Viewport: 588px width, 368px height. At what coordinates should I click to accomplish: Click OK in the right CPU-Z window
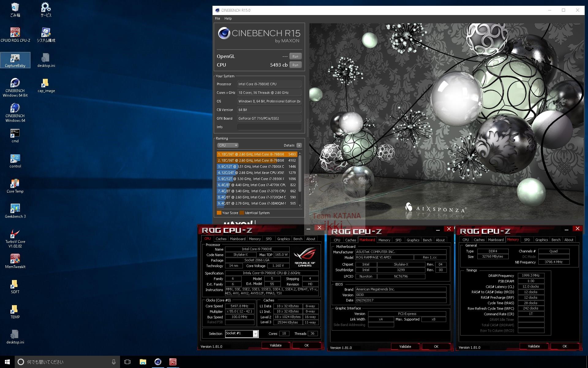click(x=565, y=346)
